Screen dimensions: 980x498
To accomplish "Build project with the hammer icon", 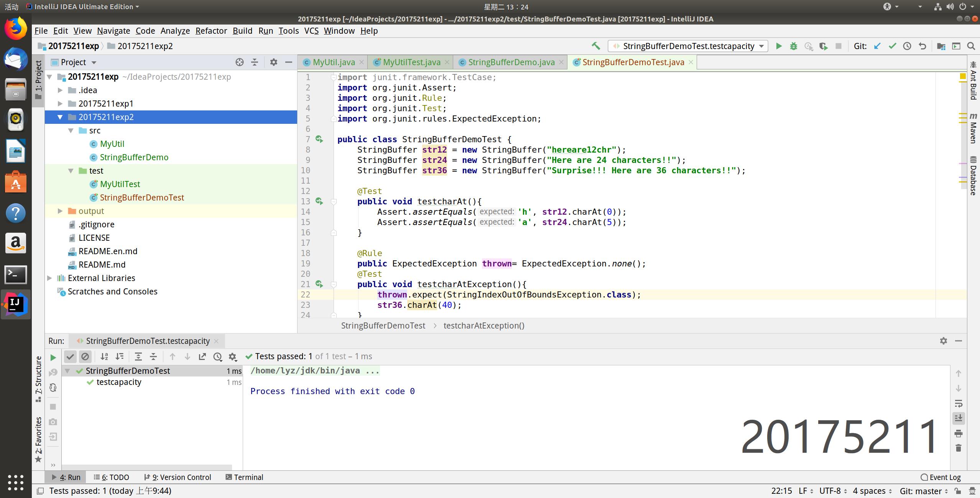I will (x=596, y=46).
